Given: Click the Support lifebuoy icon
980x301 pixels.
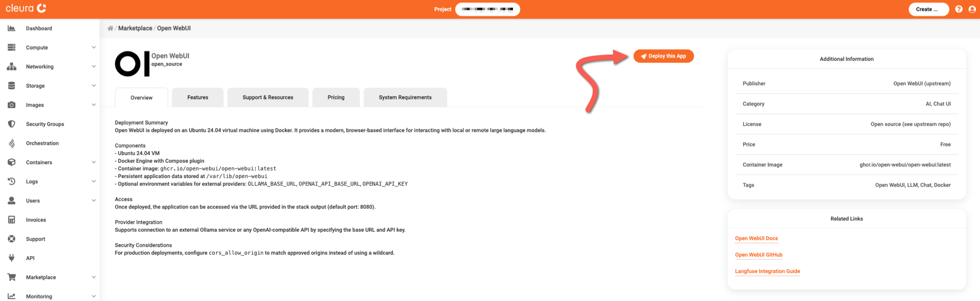Looking at the screenshot, I should pos(11,239).
